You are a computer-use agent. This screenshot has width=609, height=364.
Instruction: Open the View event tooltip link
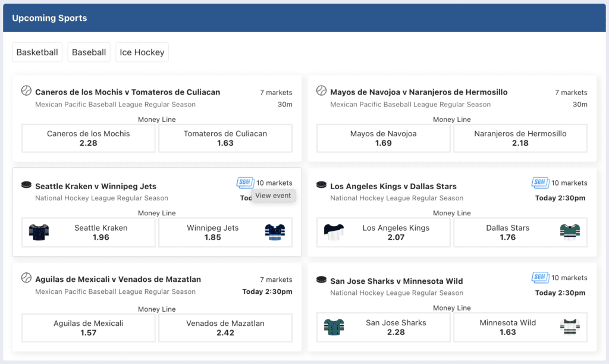(273, 196)
